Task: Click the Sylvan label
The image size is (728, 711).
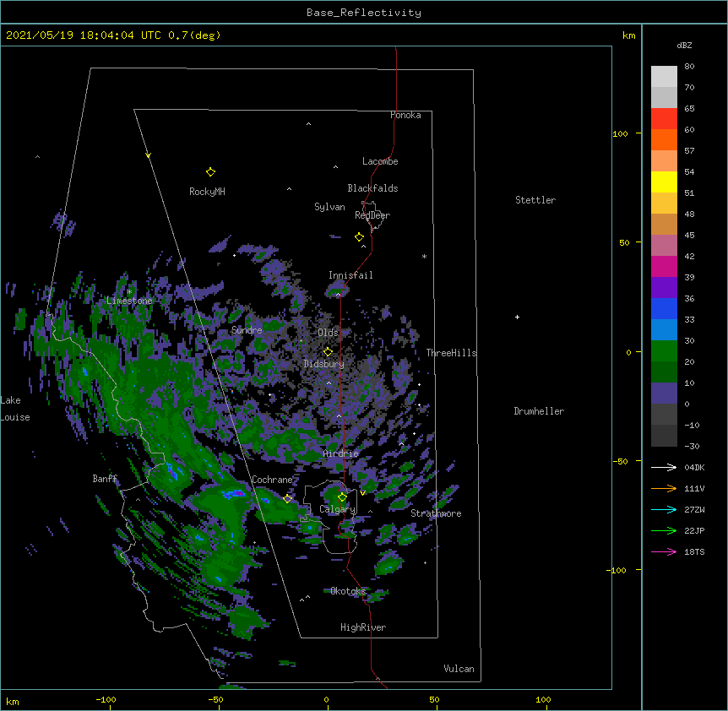Action: [329, 207]
